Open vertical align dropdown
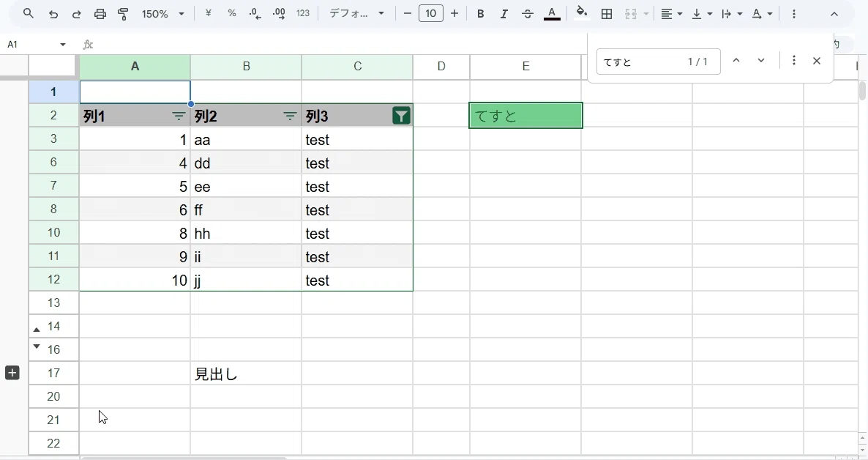868x460 pixels. click(701, 14)
